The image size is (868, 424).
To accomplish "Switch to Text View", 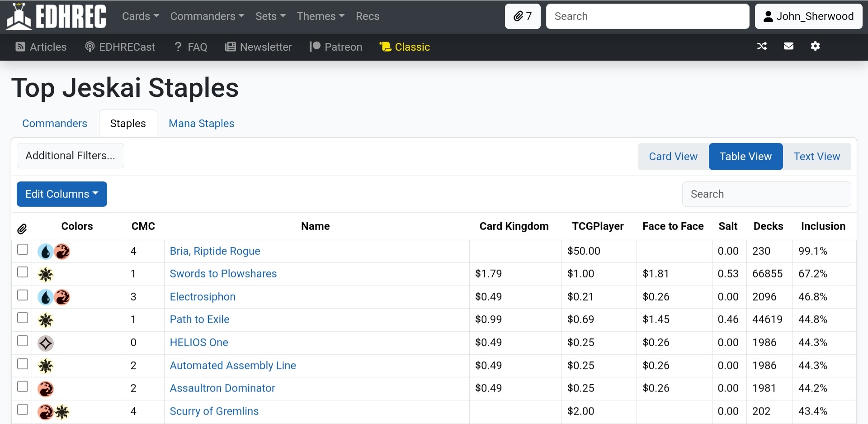I will click(817, 156).
